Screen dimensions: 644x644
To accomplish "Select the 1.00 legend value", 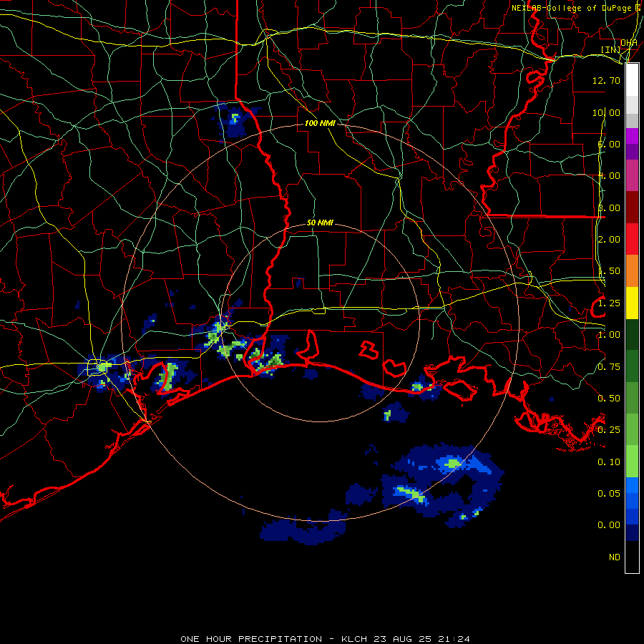I will [609, 335].
